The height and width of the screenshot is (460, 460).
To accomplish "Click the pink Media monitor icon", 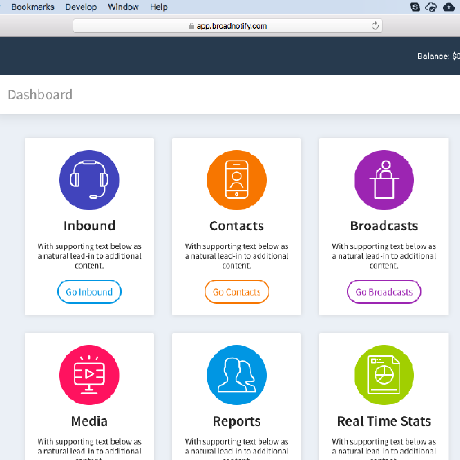I will coord(89,375).
